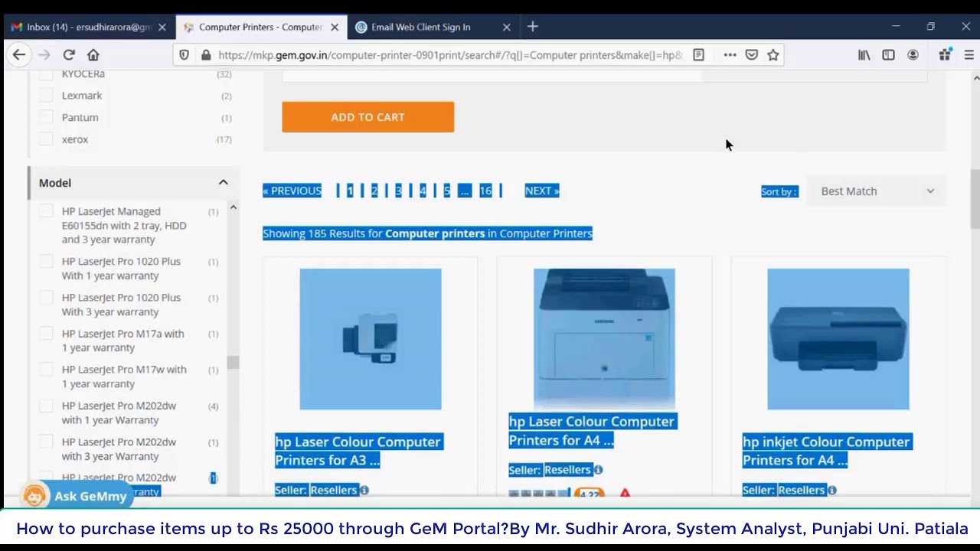The height and width of the screenshot is (551, 980).
Task: Check the KYOCERa brand filter
Action: (47, 73)
